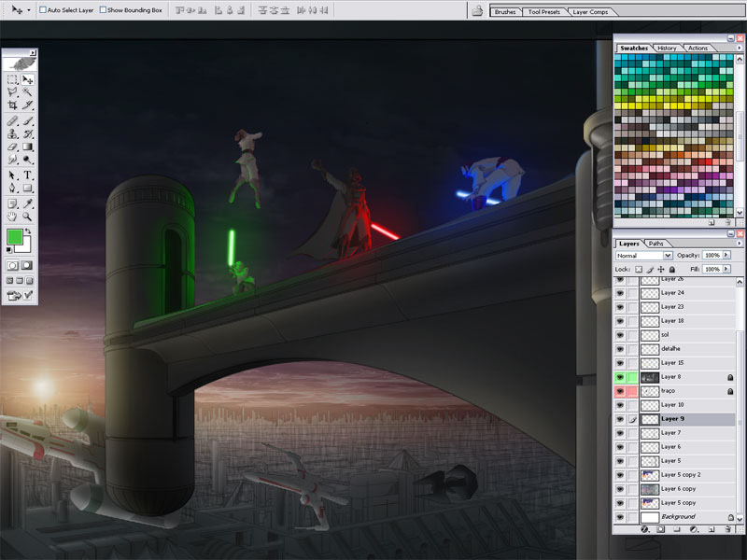Image resolution: width=747 pixels, height=560 pixels.
Task: Switch to the History tab
Action: click(x=667, y=49)
